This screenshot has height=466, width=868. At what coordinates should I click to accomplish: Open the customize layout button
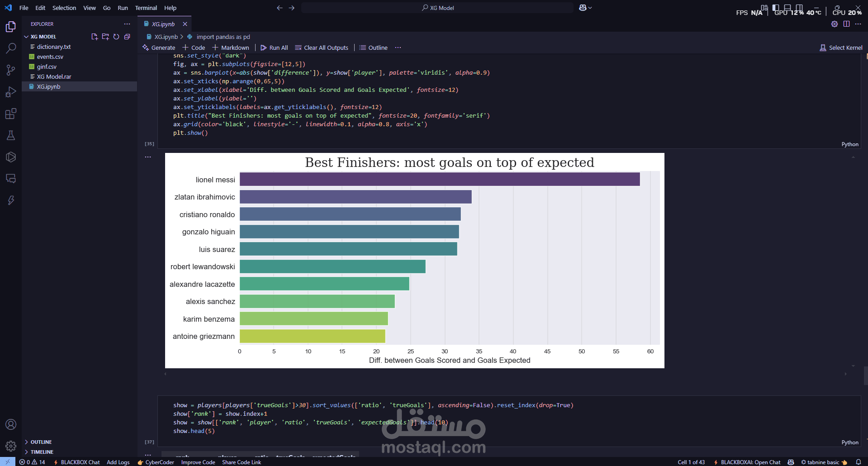[x=764, y=8]
